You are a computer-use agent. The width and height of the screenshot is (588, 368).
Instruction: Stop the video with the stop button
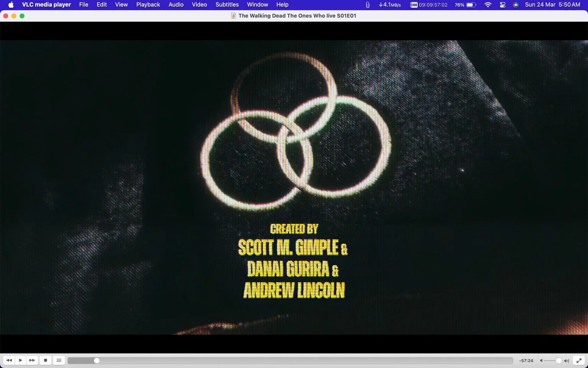coord(46,360)
